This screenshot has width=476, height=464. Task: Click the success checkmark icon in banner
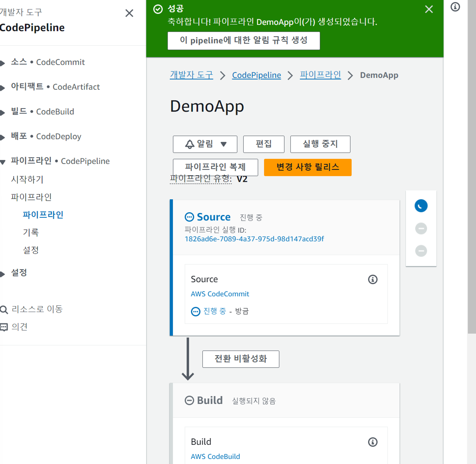158,9
